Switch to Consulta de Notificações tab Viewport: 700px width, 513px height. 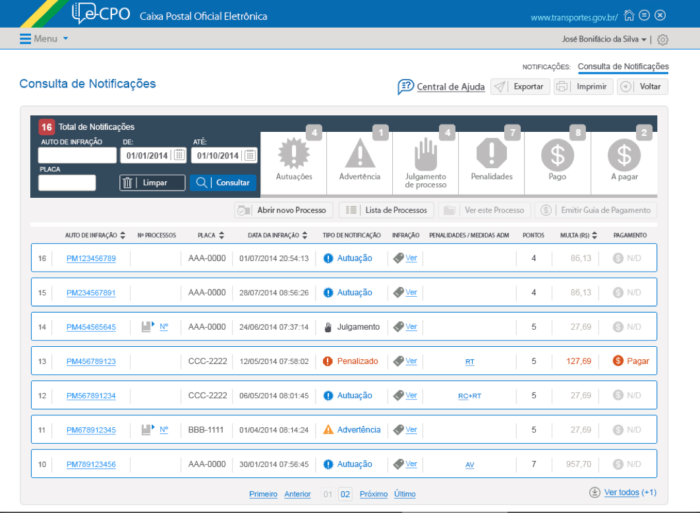pyautogui.click(x=623, y=66)
